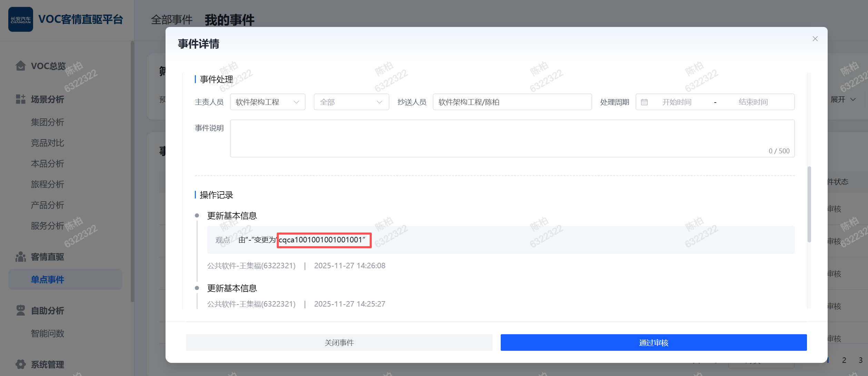This screenshot has width=868, height=376.
Task: Close the 事件详情 dialog with X
Action: point(815,39)
